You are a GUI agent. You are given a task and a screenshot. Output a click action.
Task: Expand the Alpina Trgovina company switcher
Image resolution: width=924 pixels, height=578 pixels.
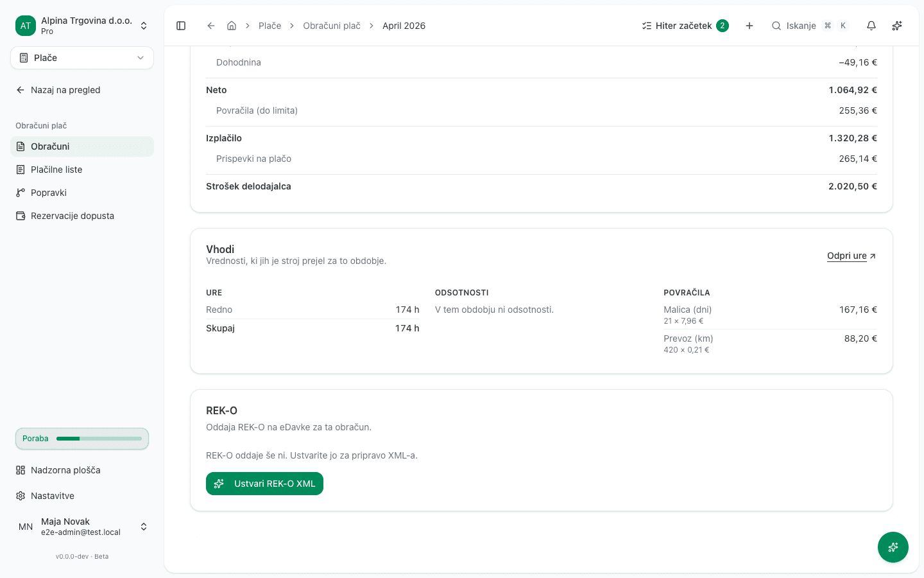(82, 26)
